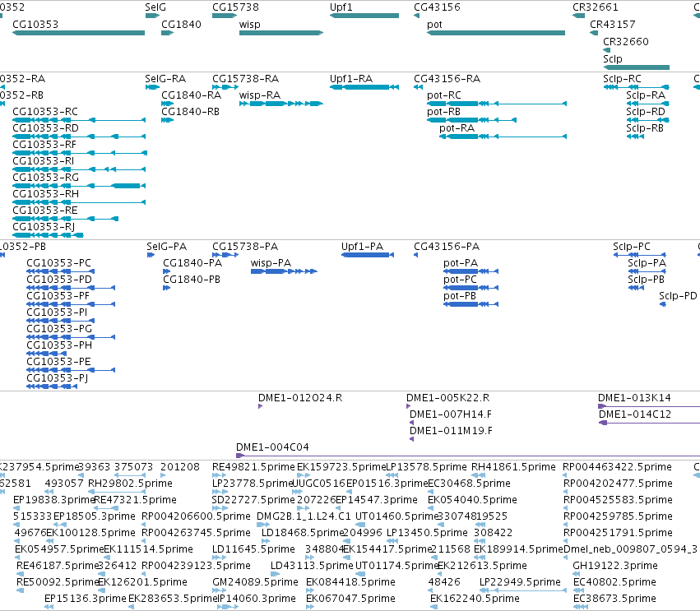The width and height of the screenshot is (700, 611).
Task: Select transcript CG1840-RB label
Action: [x=190, y=112]
